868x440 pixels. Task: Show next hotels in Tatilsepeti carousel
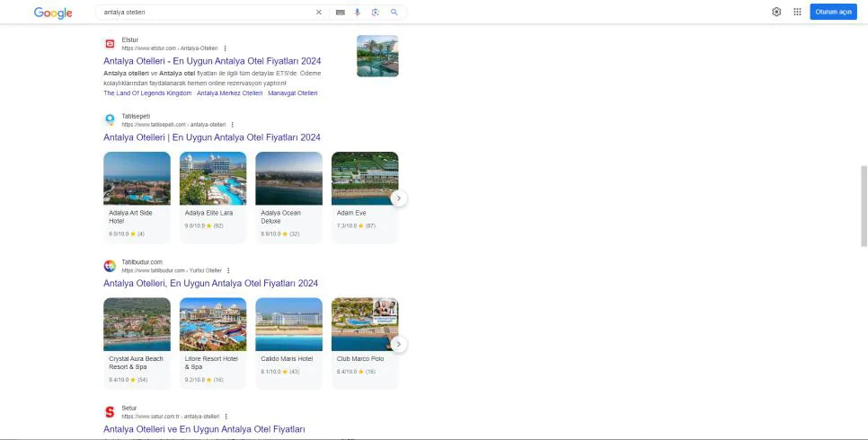point(399,198)
